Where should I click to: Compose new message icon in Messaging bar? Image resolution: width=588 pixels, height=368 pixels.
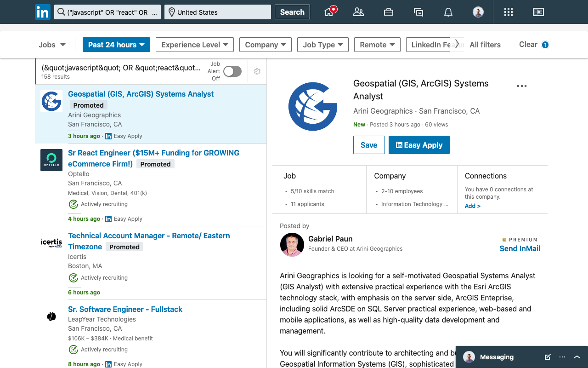tap(548, 357)
